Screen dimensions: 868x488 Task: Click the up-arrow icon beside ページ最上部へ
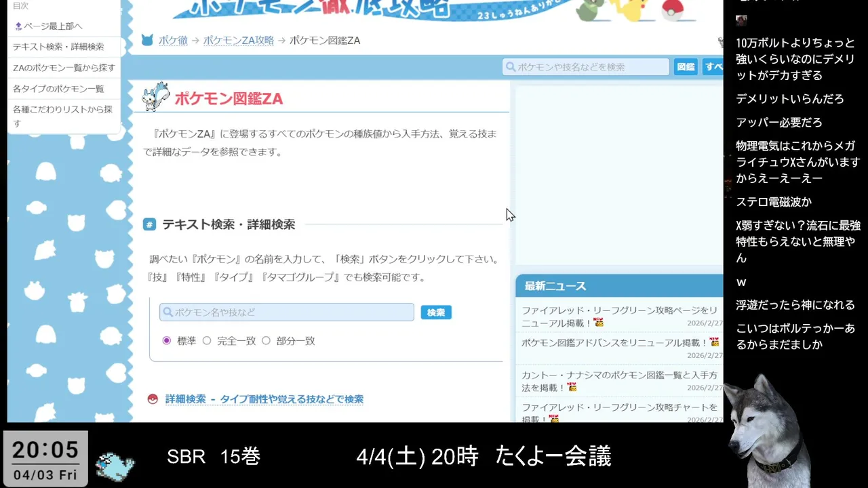[x=18, y=26]
